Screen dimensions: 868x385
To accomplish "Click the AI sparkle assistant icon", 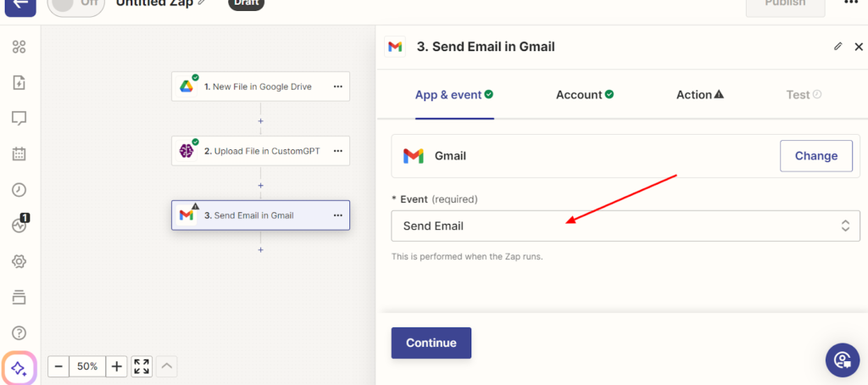I will coord(19,368).
